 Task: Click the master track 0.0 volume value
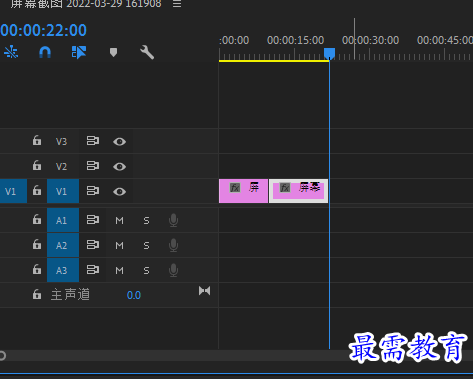[x=134, y=295]
